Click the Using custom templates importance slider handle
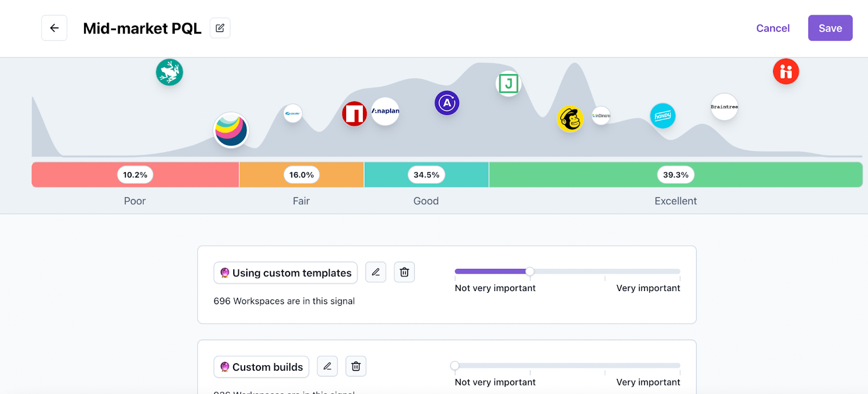The image size is (868, 394). (x=530, y=272)
